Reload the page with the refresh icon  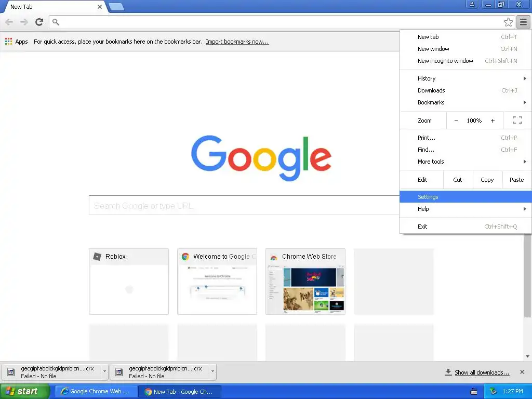tap(39, 22)
